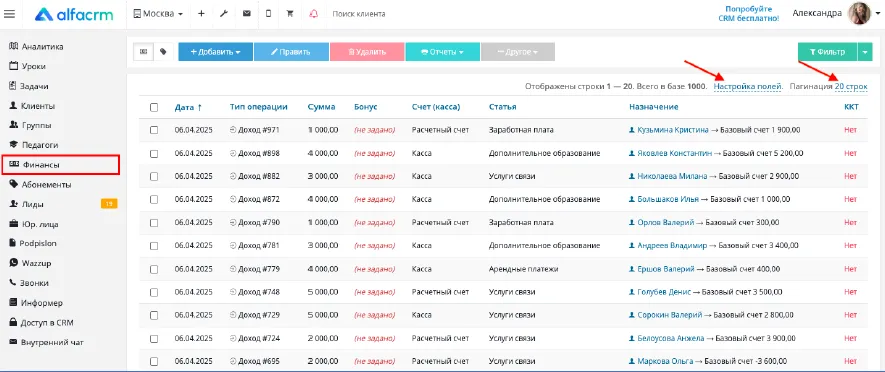885x372 pixels.
Task: Click Попробуйте CRM бесплатно link
Action: [x=748, y=14]
